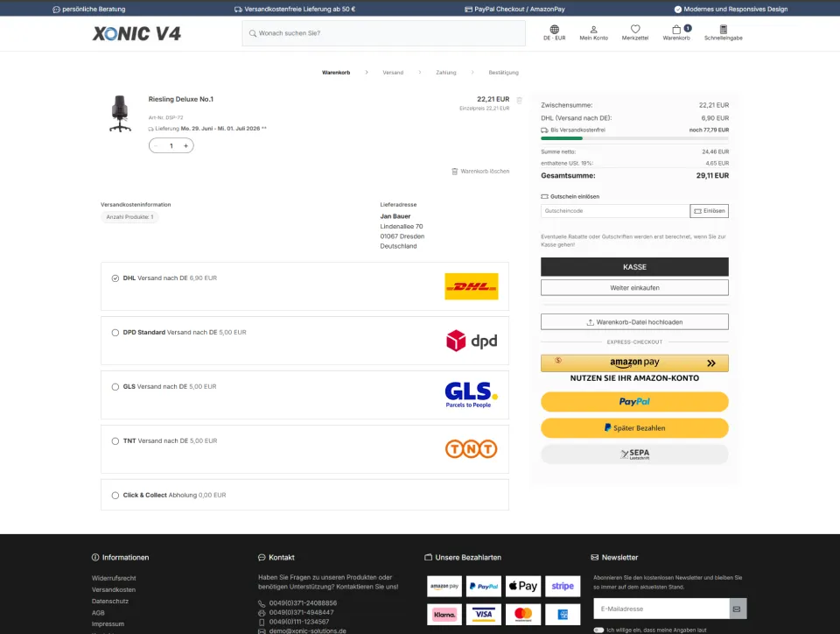Open the Merkzettel wishlist heart icon
The width and height of the screenshot is (840, 634).
(635, 32)
